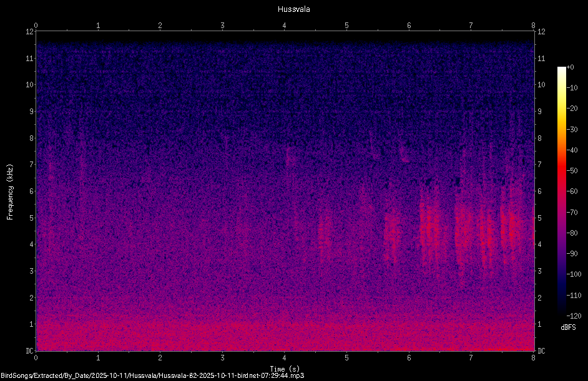Click the white top of colorbar at +0
This screenshot has height=381, width=588.
561,68
